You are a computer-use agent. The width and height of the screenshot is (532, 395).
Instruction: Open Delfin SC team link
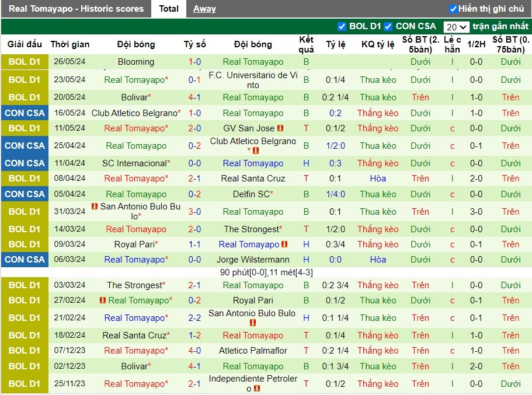253,194
